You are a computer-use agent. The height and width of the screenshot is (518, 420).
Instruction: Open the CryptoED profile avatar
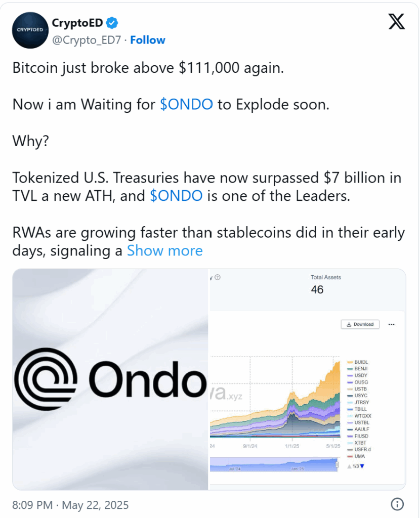tap(30, 30)
